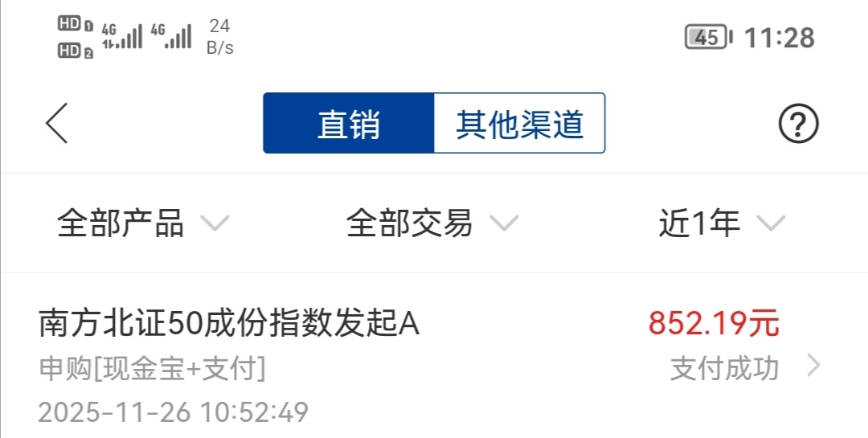This screenshot has height=438, width=868.
Task: Open the 全部交易 filter dropdown
Action: 432,223
